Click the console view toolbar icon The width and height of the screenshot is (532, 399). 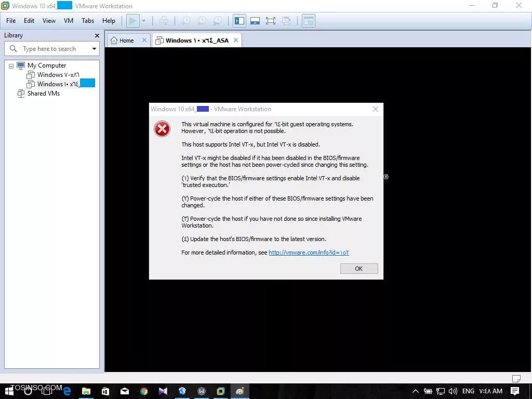click(309, 21)
